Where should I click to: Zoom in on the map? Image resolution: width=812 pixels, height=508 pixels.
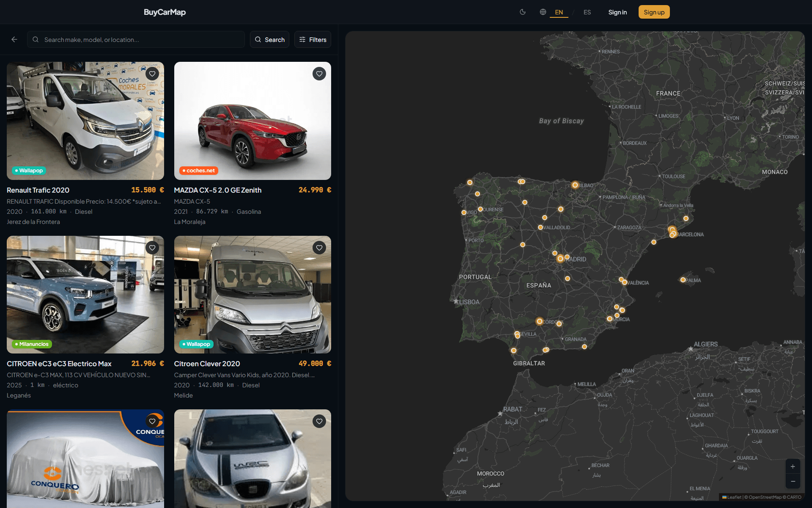tap(793, 467)
